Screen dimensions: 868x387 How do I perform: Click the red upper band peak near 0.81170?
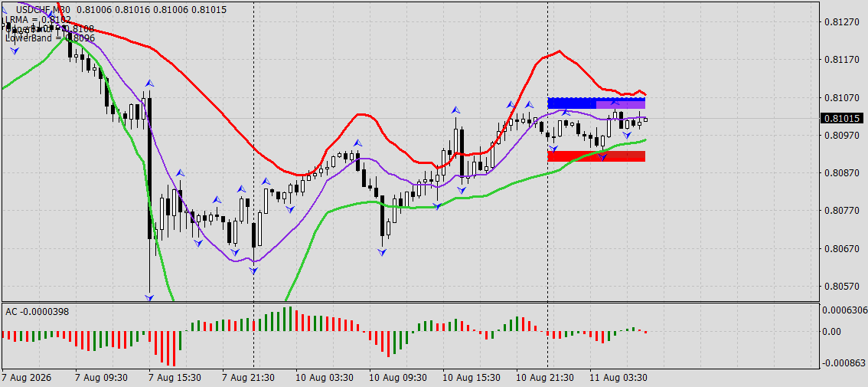559,51
